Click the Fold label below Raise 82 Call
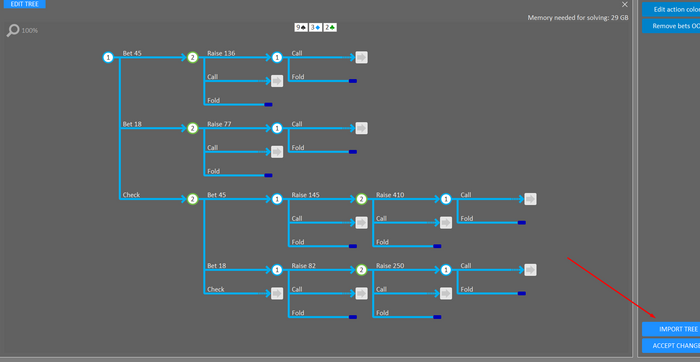This screenshot has height=362, width=700. (x=298, y=313)
